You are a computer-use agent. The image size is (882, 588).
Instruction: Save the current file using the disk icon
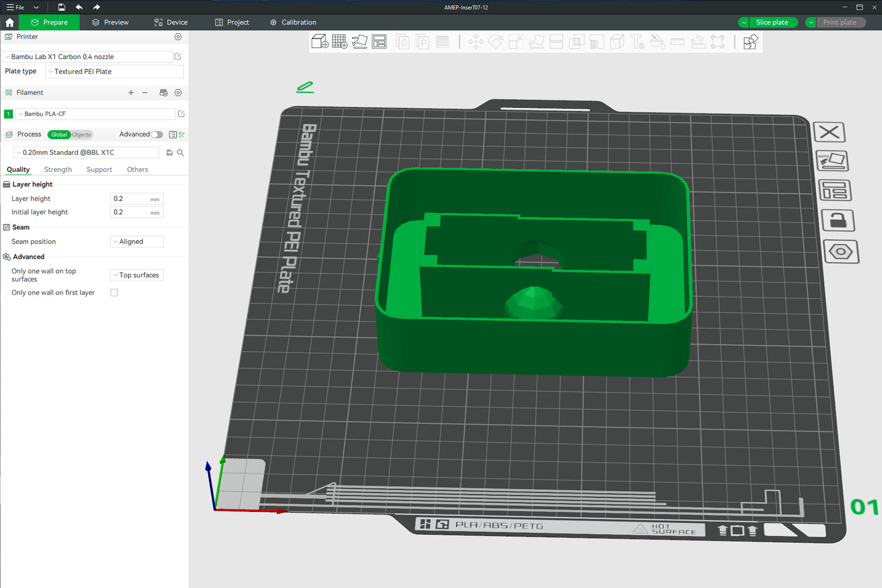pyautogui.click(x=62, y=7)
